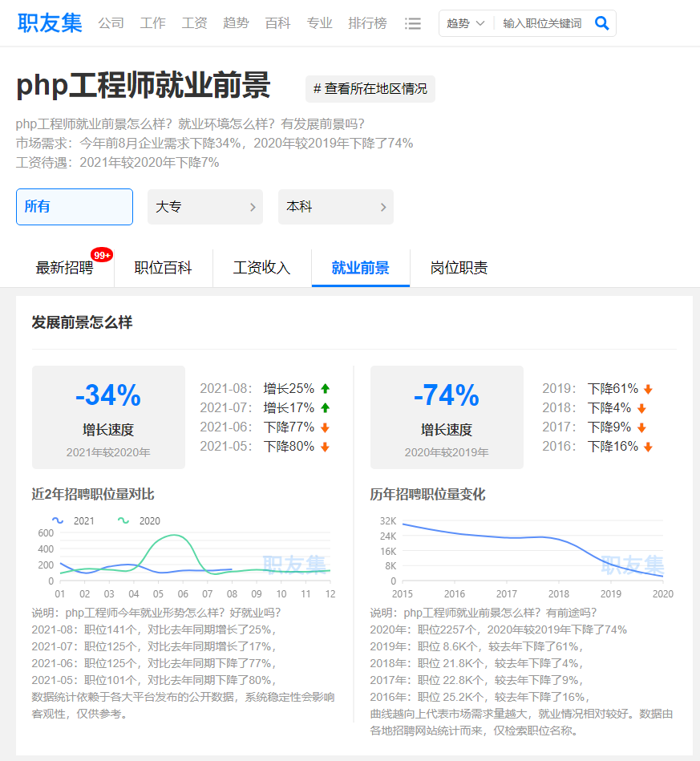Click the 近2年招聘职位量对比 line chart
700x761 pixels.
[x=184, y=558]
